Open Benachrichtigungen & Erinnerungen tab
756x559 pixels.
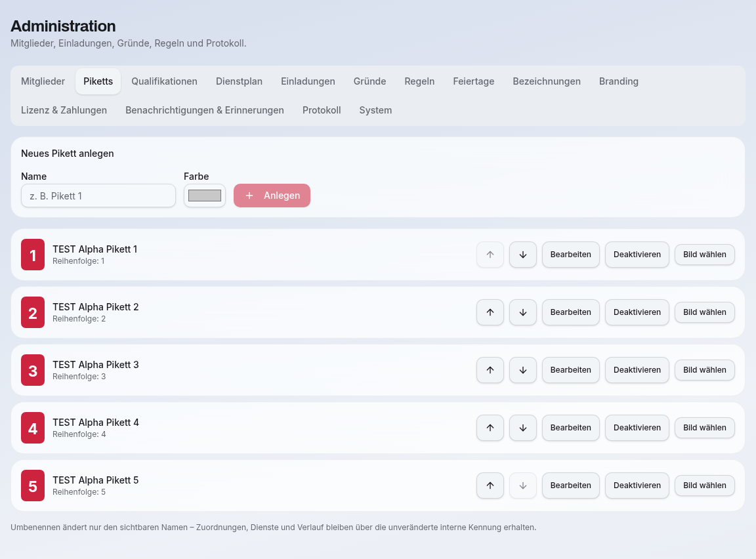205,110
